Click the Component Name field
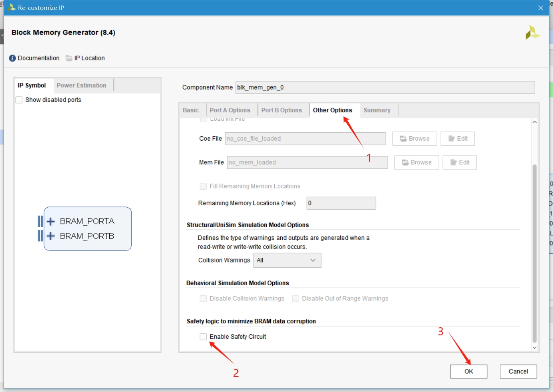The width and height of the screenshot is (553, 392). (385, 87)
